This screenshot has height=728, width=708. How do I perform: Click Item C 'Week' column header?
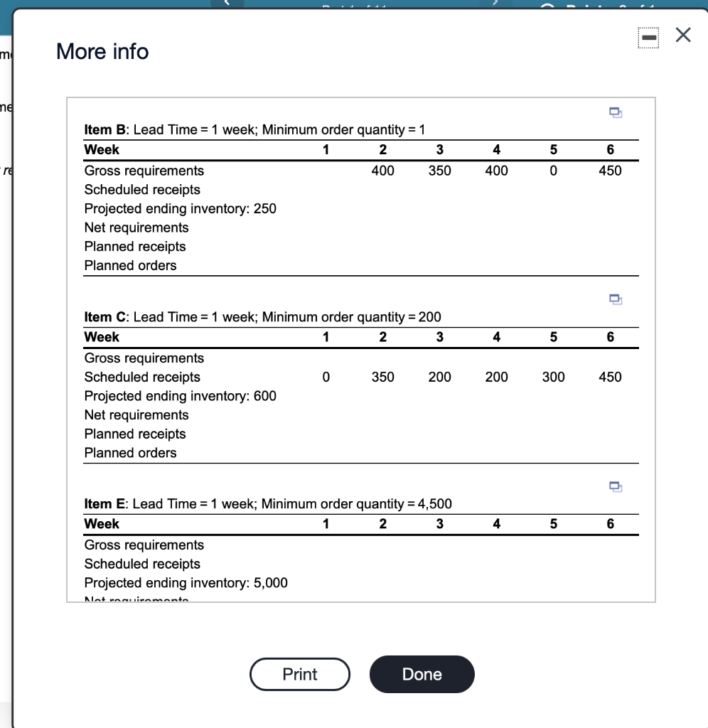coord(102,337)
